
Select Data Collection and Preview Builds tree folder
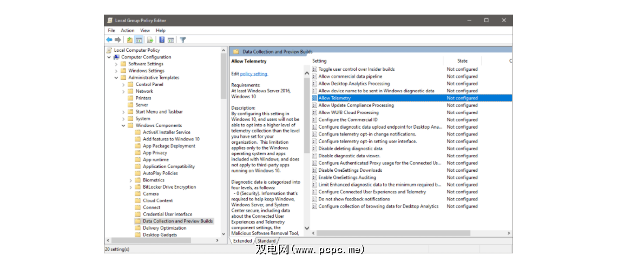coord(178,221)
